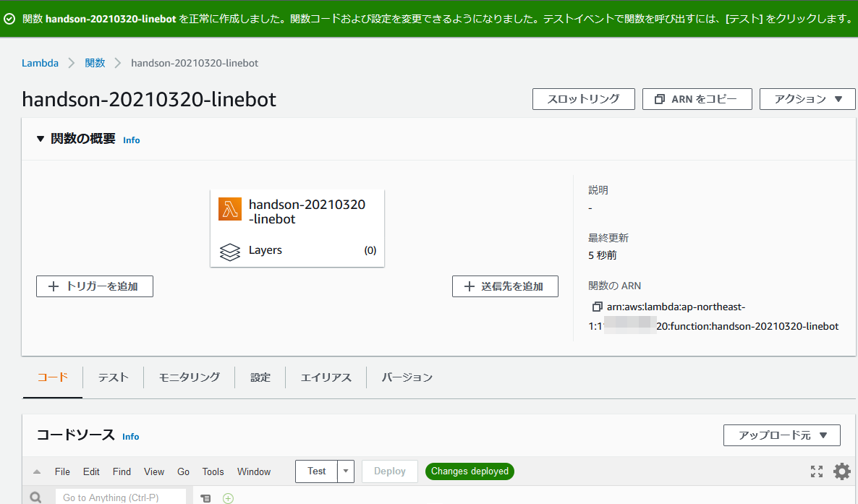858x504 pixels.
Task: Open the アクション dropdown
Action: pos(807,99)
